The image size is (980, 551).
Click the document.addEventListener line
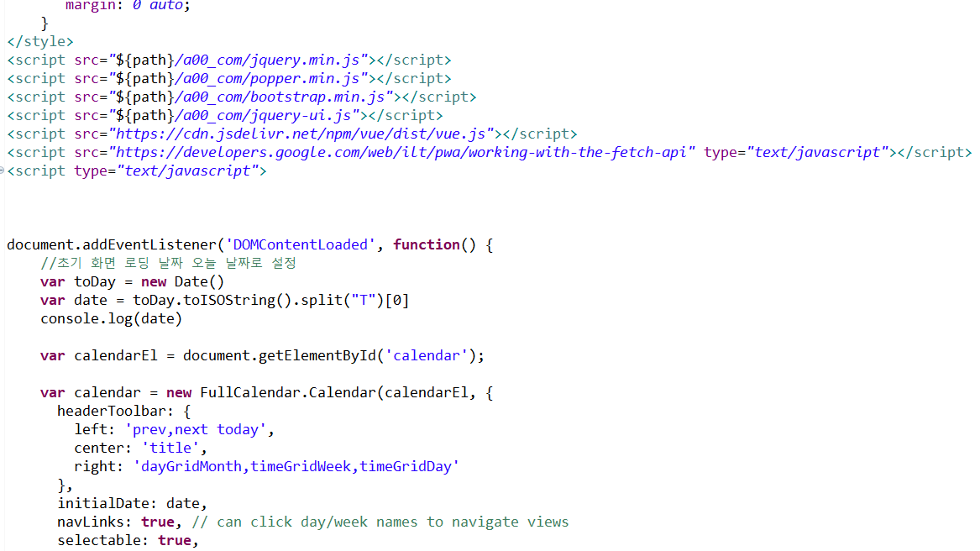click(x=250, y=244)
